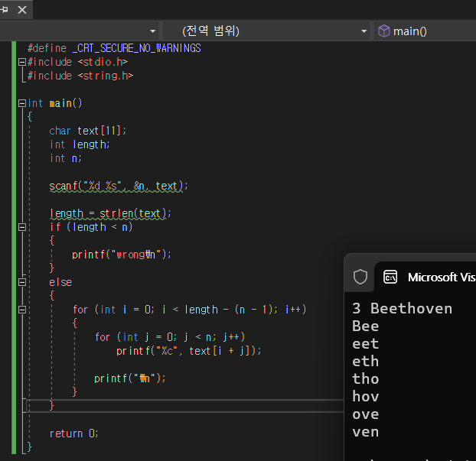Collapse the else block
476x461 pixels.
pyautogui.click(x=22, y=282)
